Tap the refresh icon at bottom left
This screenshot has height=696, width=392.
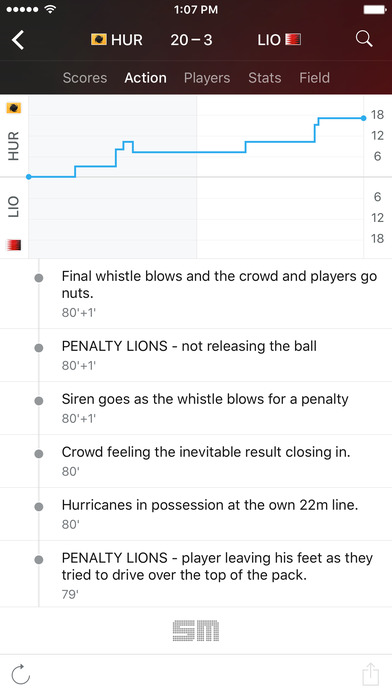tap(20, 675)
